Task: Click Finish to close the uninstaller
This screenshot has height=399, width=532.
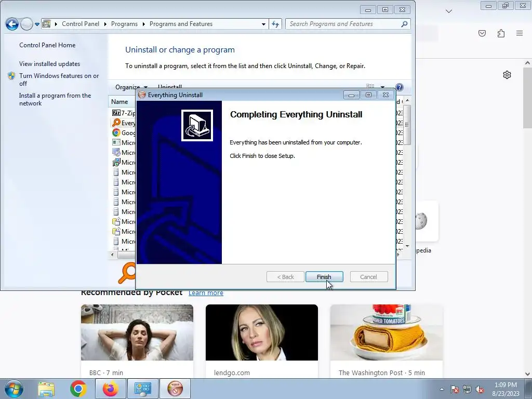Action: 324,277
